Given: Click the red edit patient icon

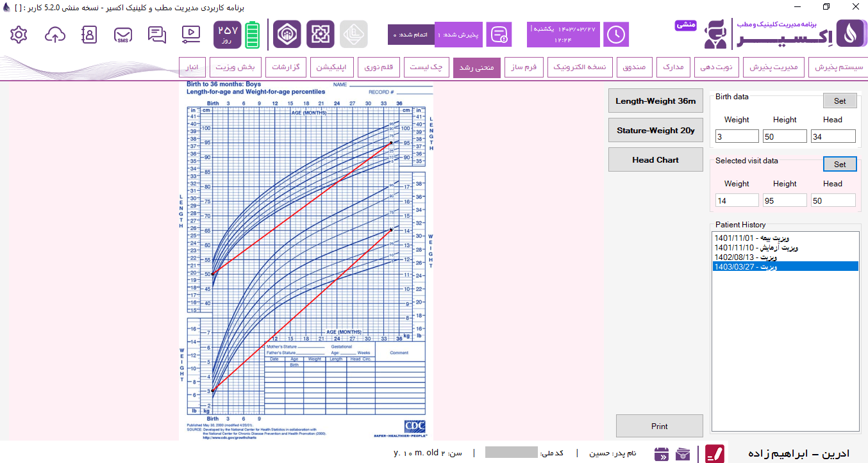Looking at the screenshot, I should [x=715, y=453].
